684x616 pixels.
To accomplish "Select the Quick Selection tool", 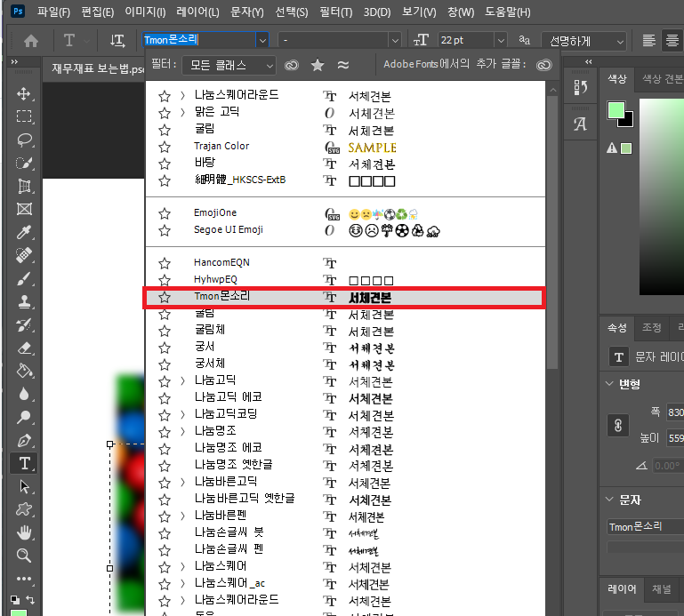I will tap(24, 163).
